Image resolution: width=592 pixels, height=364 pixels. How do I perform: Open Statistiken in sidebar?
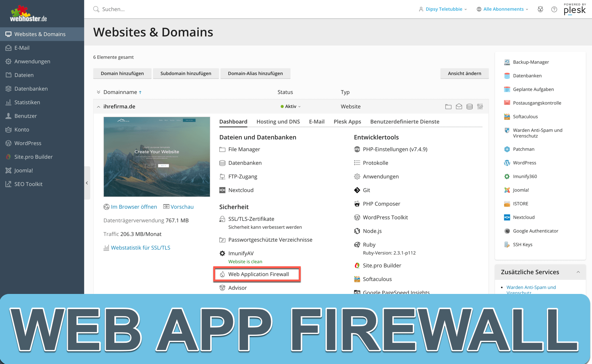coord(42,102)
